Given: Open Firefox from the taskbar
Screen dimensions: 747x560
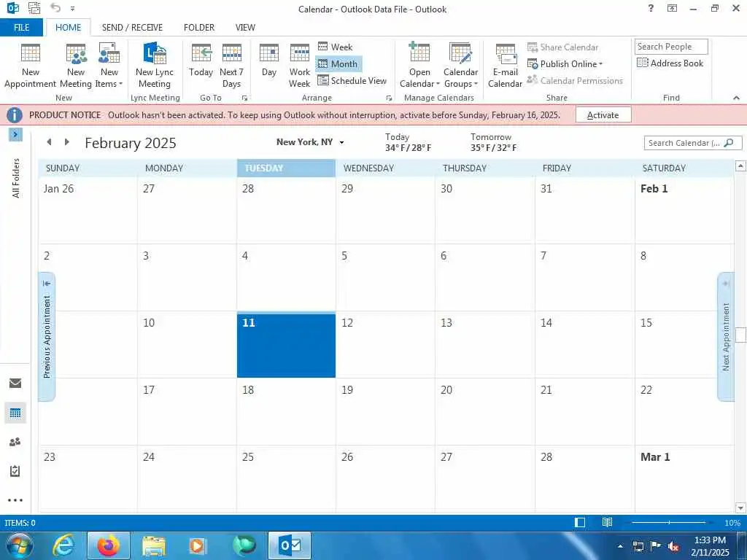Looking at the screenshot, I should click(109, 545).
